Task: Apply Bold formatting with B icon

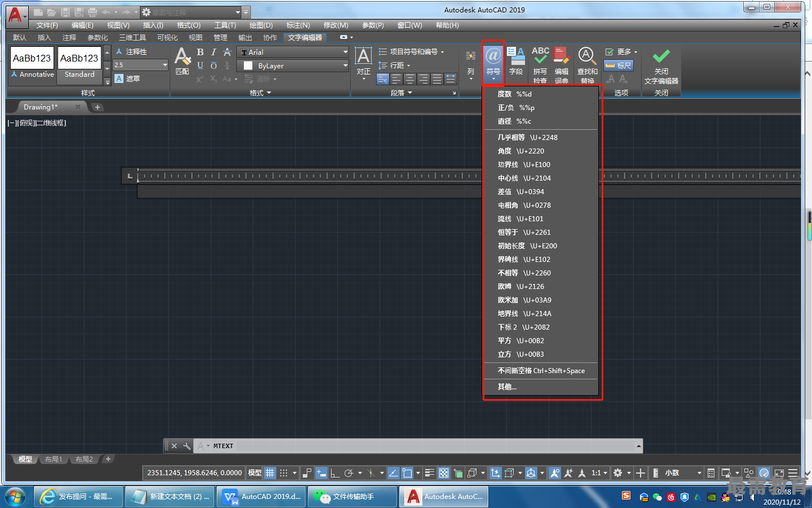Action: click(x=200, y=52)
